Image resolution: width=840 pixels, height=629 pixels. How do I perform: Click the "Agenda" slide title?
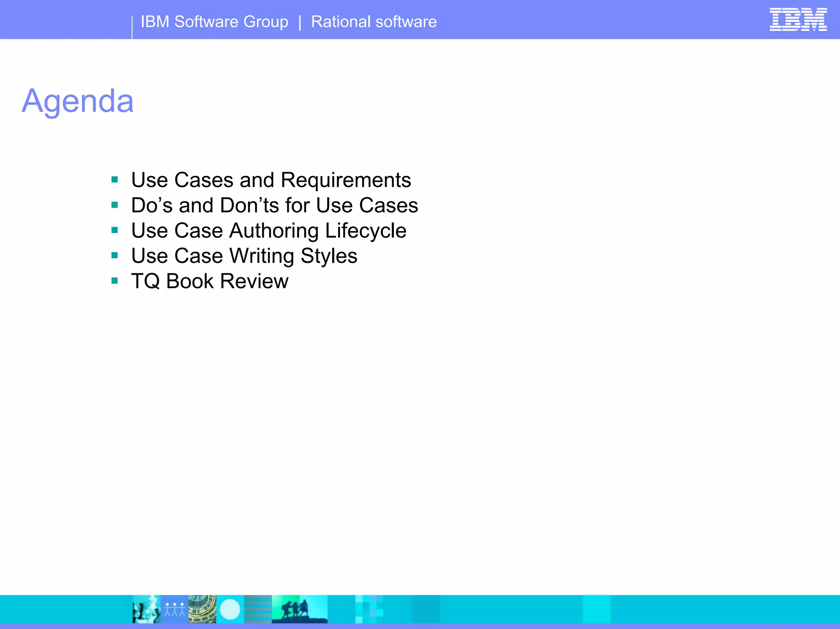[x=78, y=101]
